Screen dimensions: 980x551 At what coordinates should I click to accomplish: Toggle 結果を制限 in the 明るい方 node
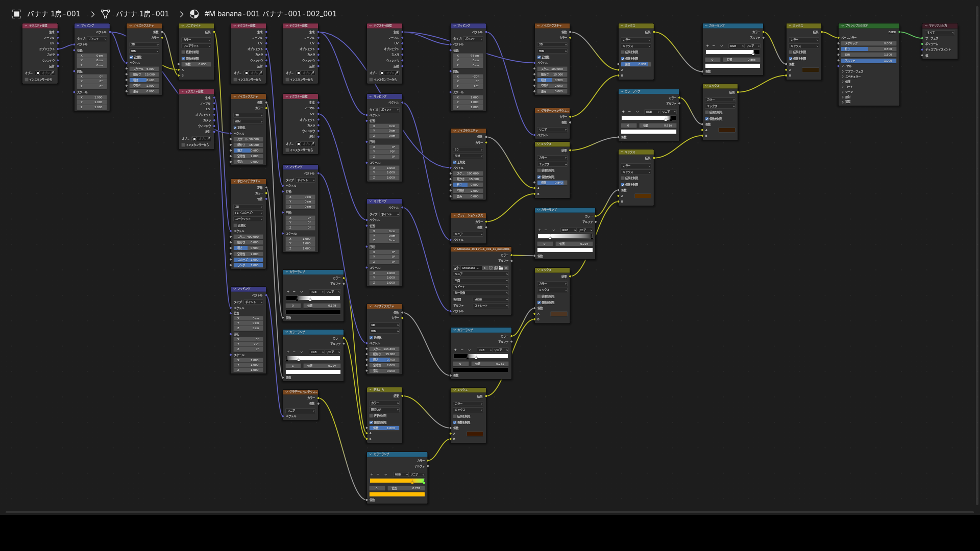pyautogui.click(x=371, y=416)
